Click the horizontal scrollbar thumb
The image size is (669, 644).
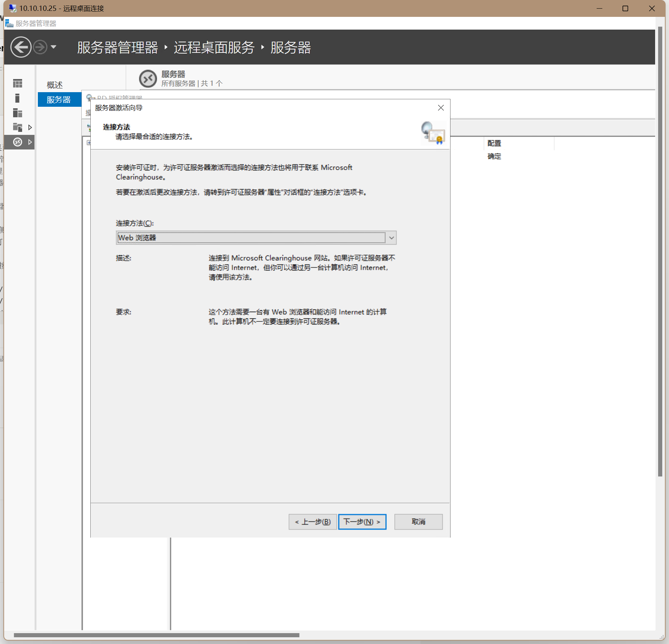tap(157, 635)
